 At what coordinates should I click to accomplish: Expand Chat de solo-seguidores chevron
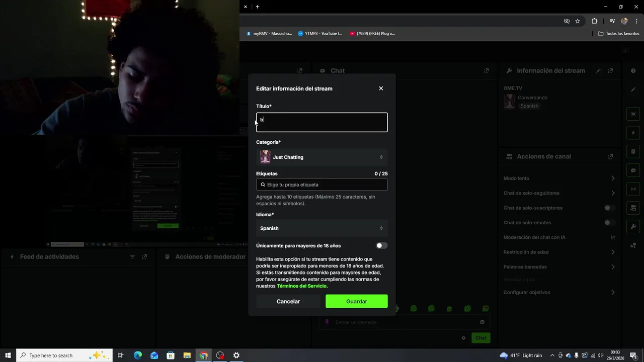(x=613, y=193)
